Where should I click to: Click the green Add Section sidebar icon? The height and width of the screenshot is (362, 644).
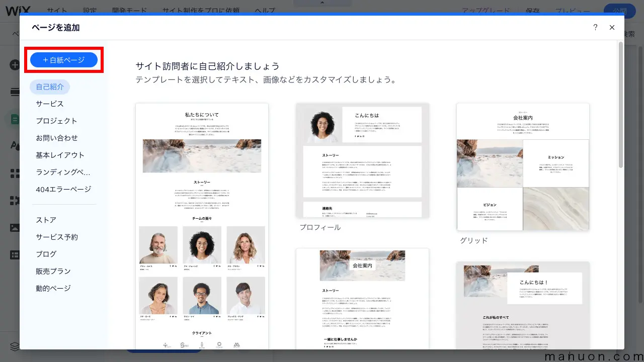(14, 119)
